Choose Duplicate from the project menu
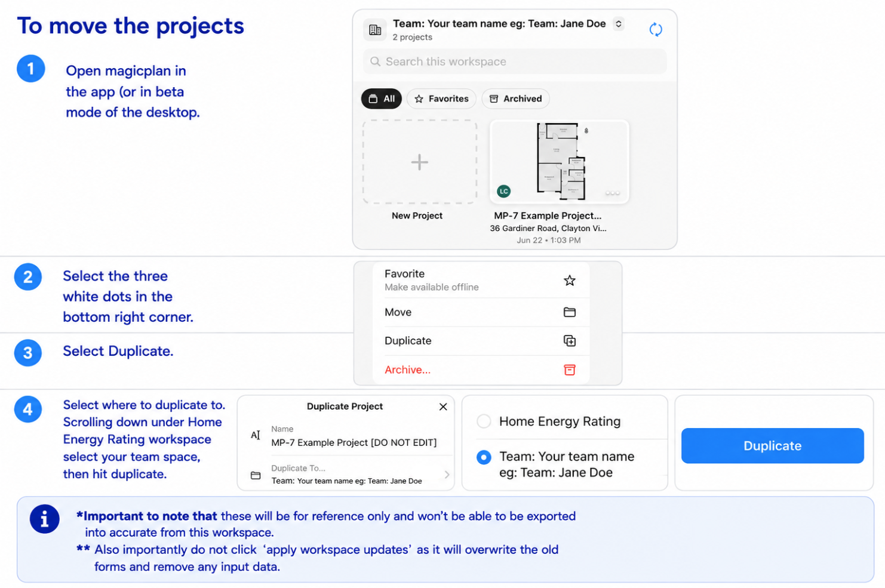 481,341
